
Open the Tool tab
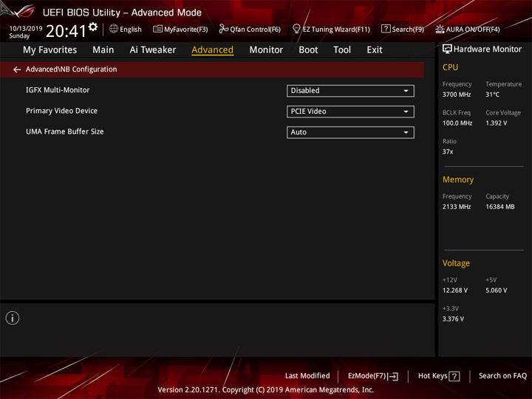342,50
